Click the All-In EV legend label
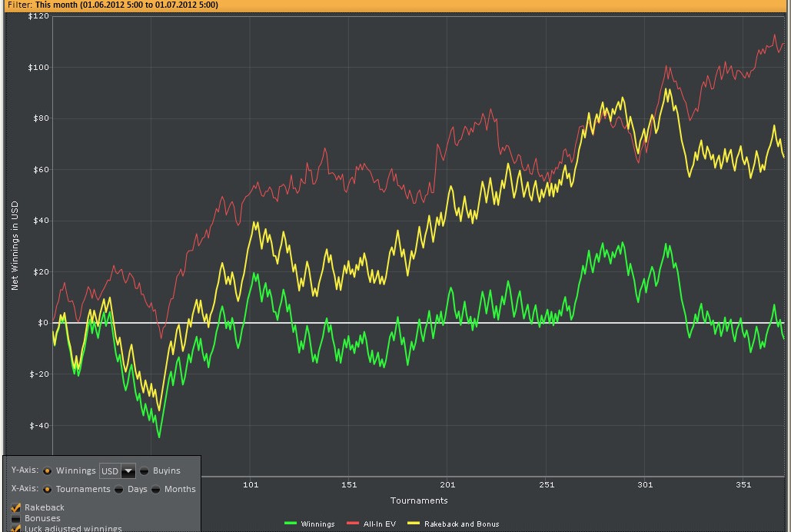The width and height of the screenshot is (791, 532). coord(379,524)
